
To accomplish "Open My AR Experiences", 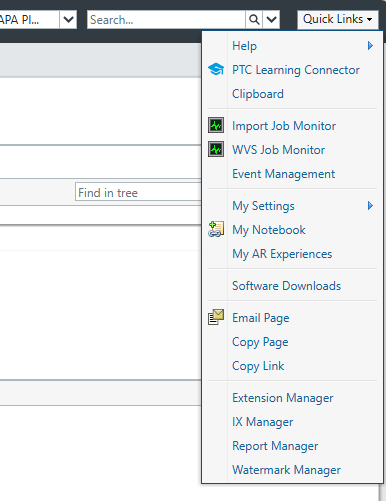I will (x=282, y=254).
